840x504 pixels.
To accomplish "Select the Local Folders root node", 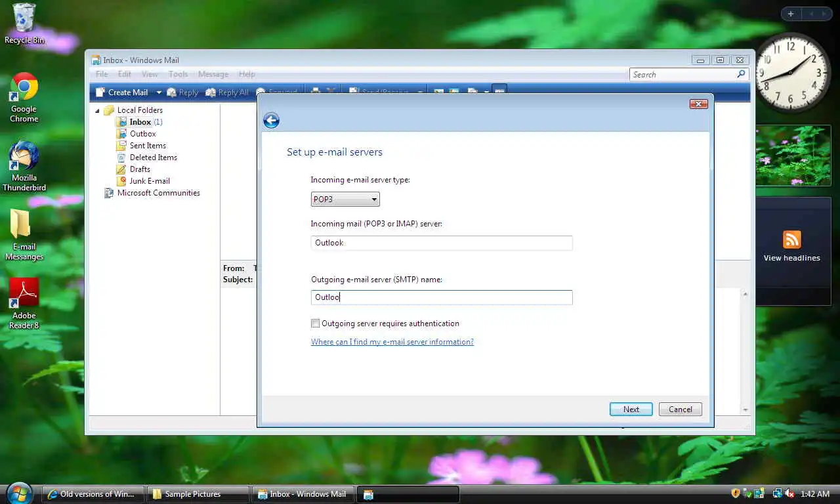I will (133, 110).
